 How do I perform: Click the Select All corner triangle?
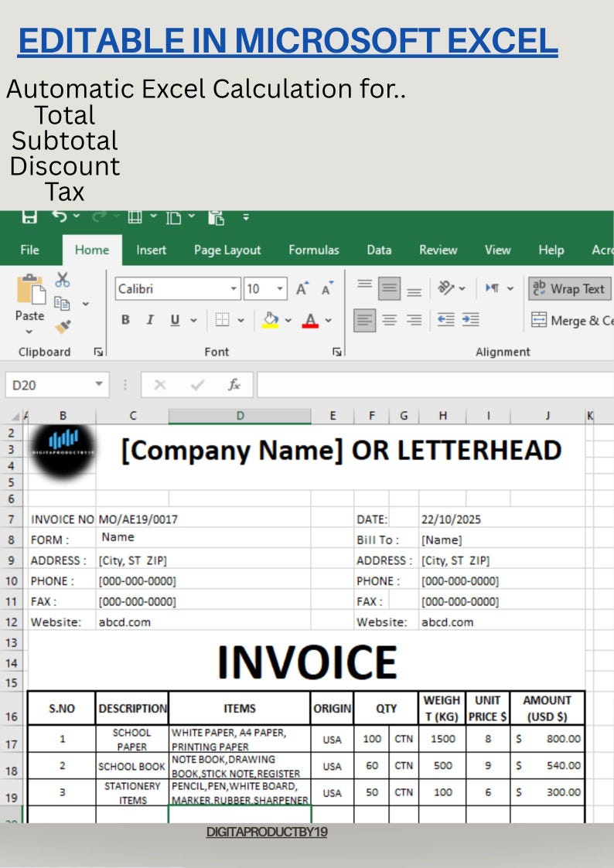[16, 417]
